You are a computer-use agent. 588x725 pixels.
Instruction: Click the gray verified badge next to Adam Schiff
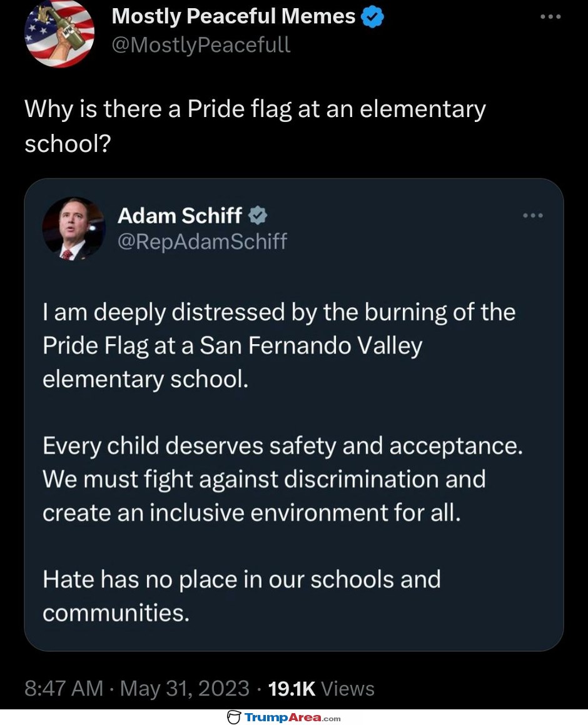point(257,216)
